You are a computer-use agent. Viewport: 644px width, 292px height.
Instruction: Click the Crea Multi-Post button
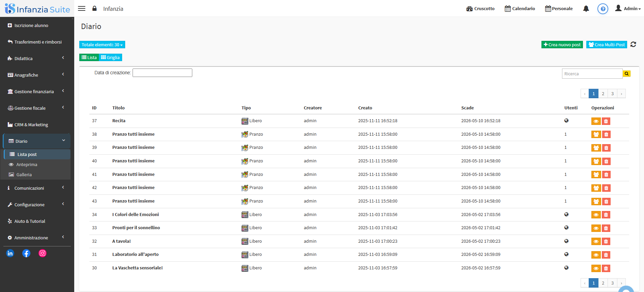tap(606, 45)
